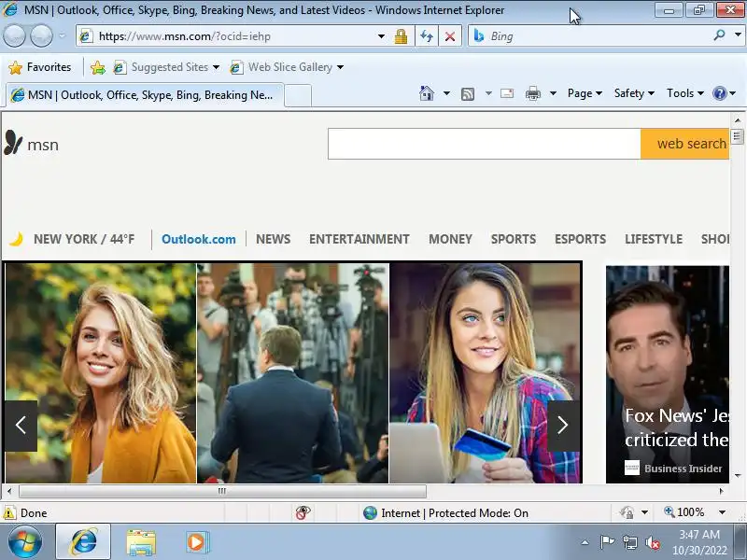The image size is (747, 560).
Task: Click the moon weather icon
Action: coord(17,239)
